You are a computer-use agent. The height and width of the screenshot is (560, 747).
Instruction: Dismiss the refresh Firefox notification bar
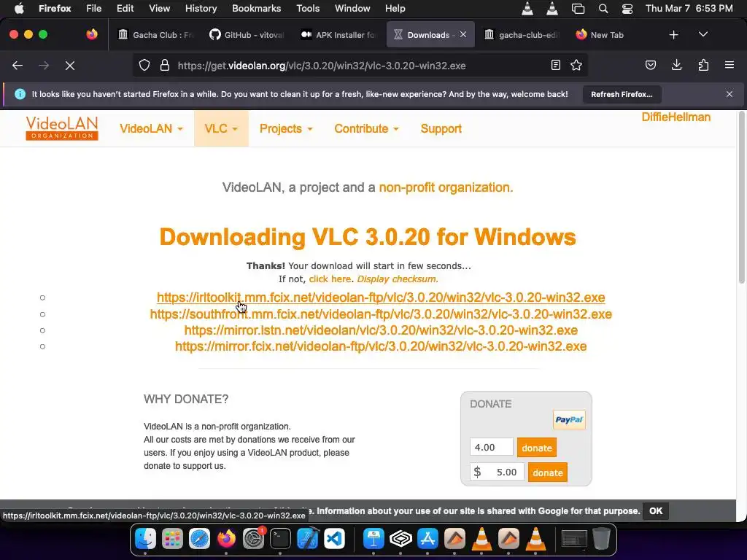729,94
